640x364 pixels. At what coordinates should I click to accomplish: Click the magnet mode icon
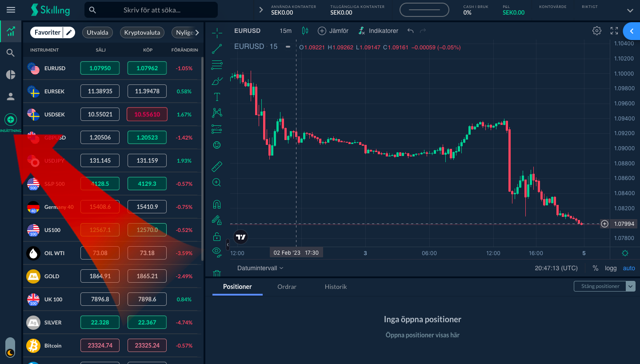point(217,205)
